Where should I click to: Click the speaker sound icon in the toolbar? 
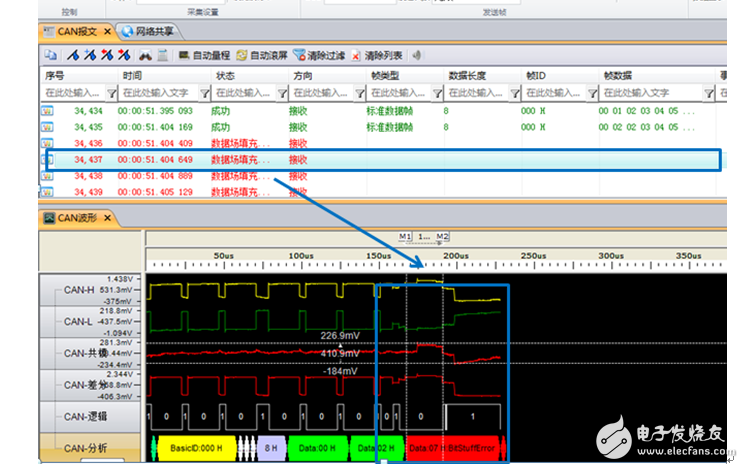pyautogui.click(x=417, y=56)
